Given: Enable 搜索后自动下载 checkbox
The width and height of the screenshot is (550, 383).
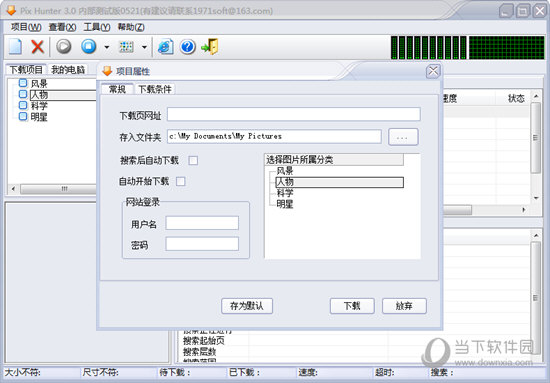Looking at the screenshot, I should 193,161.
